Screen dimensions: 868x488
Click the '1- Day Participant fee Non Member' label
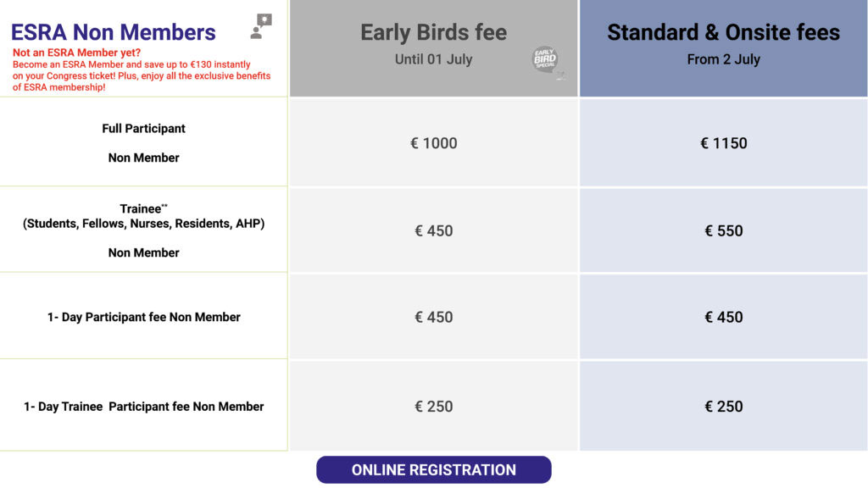coord(143,317)
